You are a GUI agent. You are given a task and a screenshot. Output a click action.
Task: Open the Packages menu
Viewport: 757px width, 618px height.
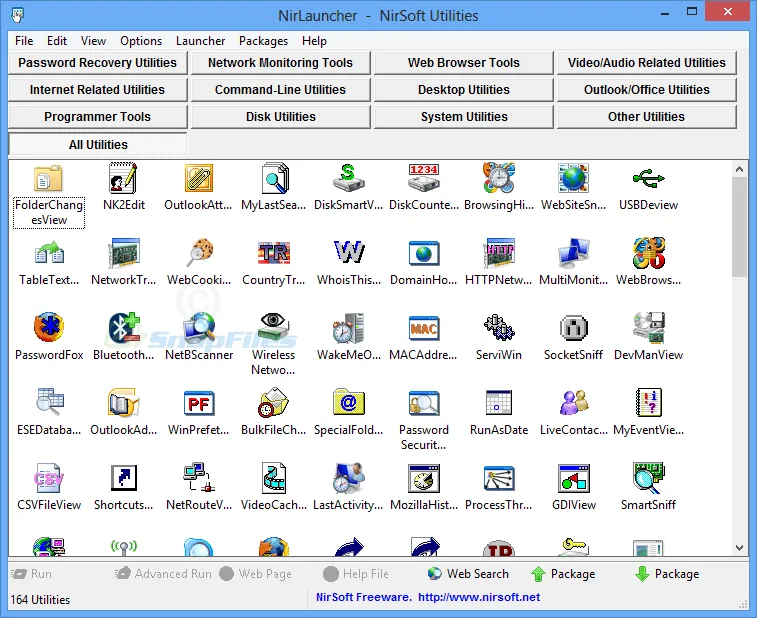point(263,41)
